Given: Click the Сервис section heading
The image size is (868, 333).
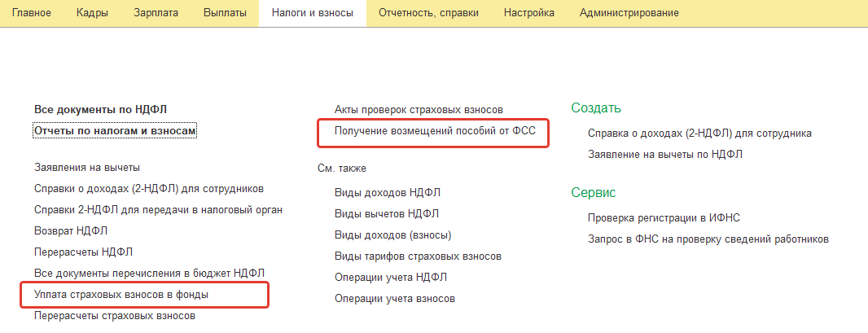Looking at the screenshot, I should tap(593, 192).
